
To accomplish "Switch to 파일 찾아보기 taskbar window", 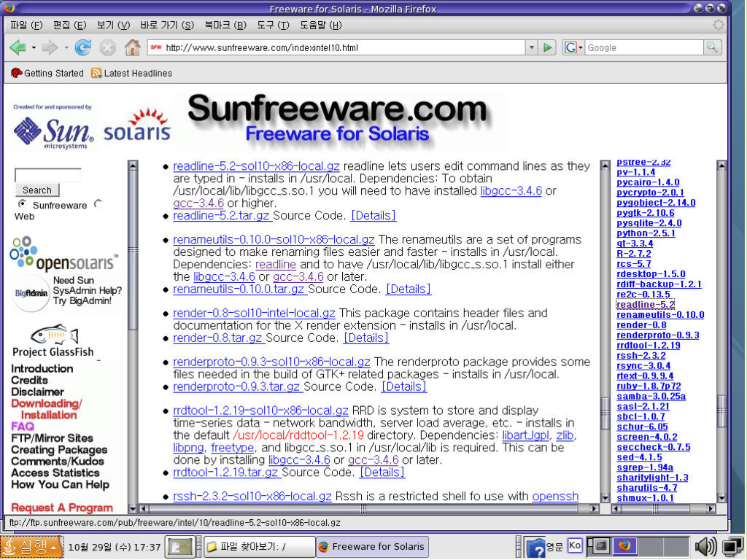I will pos(260,547).
